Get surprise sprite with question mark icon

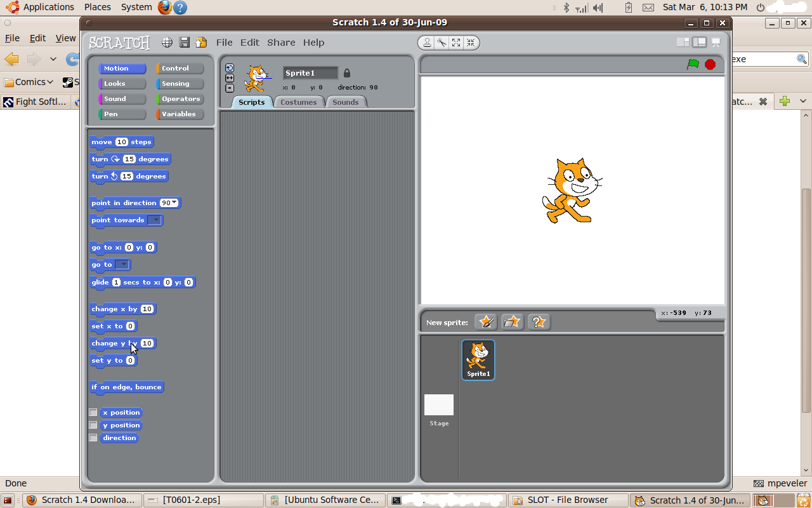[539, 322]
